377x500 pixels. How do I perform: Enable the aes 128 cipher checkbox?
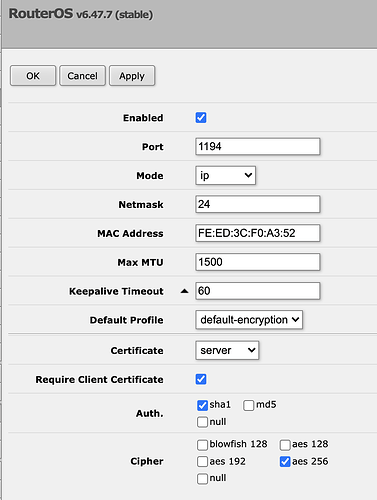(285, 445)
